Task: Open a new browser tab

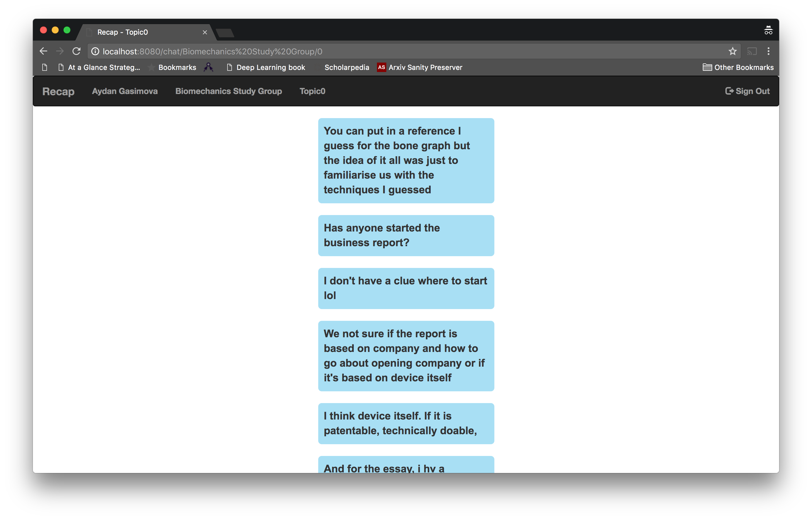Action: click(225, 33)
